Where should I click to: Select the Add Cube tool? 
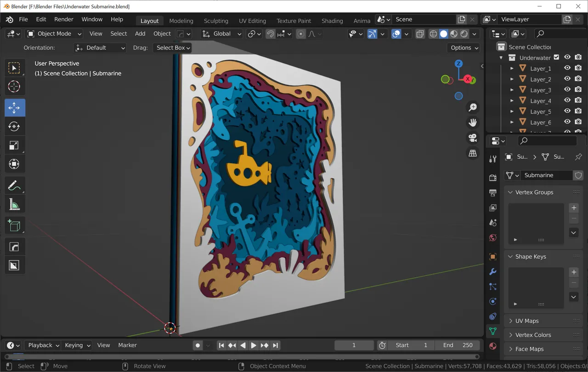coord(14,225)
